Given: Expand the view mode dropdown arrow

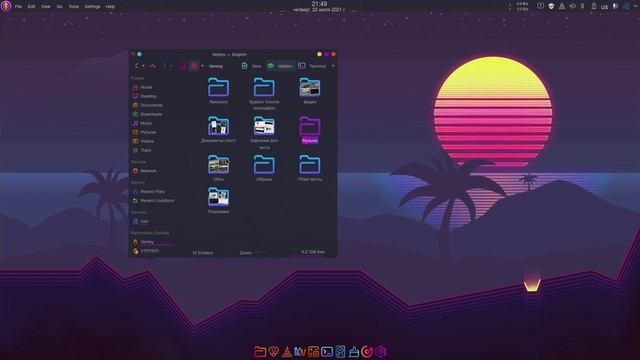Looking at the screenshot, I should (x=202, y=66).
